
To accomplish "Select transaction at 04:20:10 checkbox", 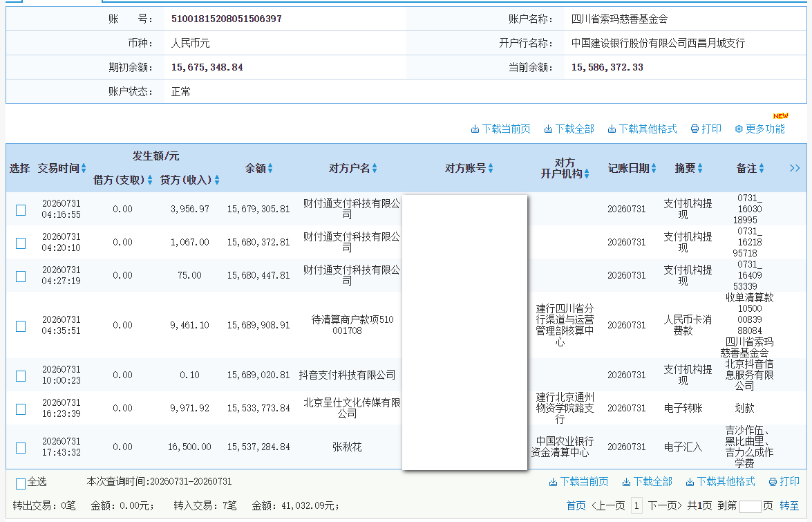I will 21,243.
